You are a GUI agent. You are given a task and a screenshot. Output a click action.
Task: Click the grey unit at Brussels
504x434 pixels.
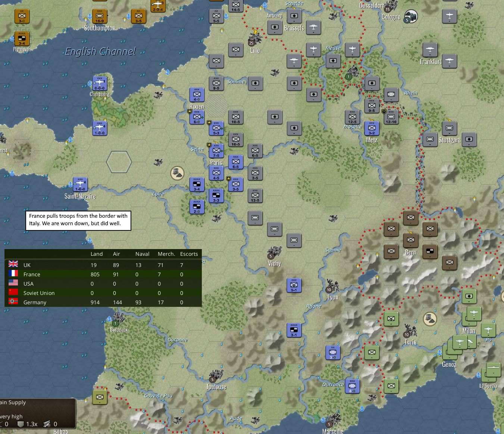[294, 16]
